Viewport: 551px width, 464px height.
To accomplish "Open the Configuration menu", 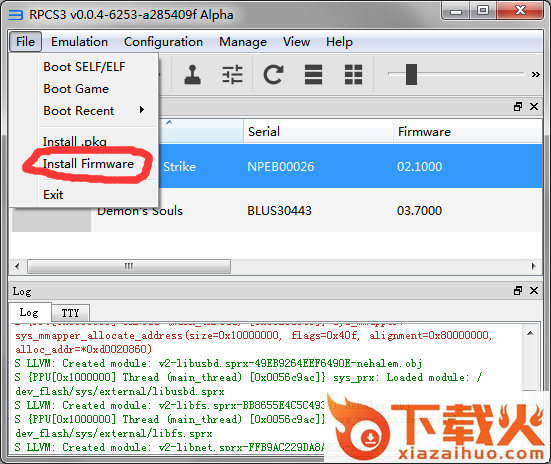I will (x=163, y=42).
